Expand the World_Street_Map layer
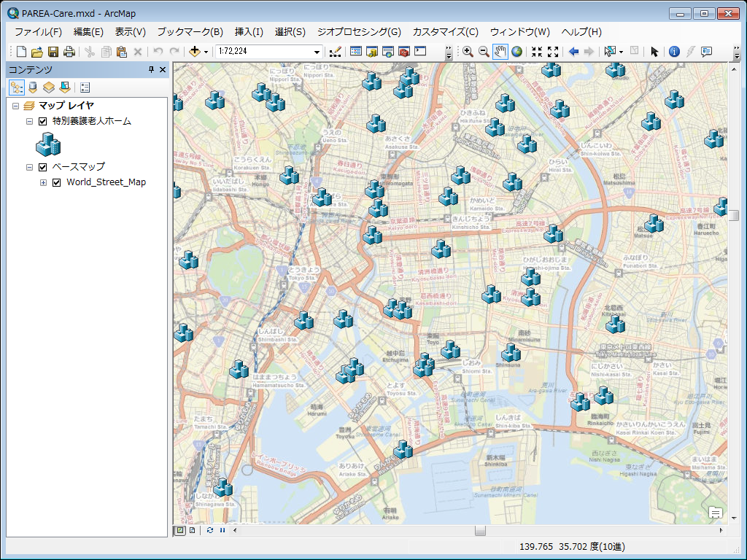747x560 pixels. tap(43, 182)
